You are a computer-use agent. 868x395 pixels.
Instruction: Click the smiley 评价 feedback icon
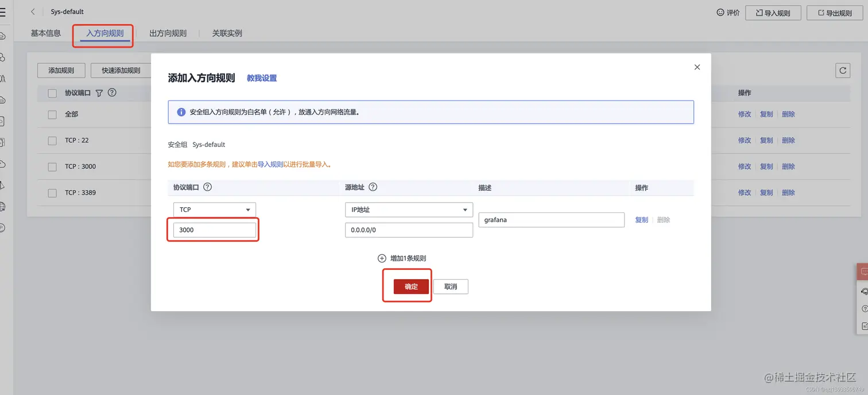point(720,12)
